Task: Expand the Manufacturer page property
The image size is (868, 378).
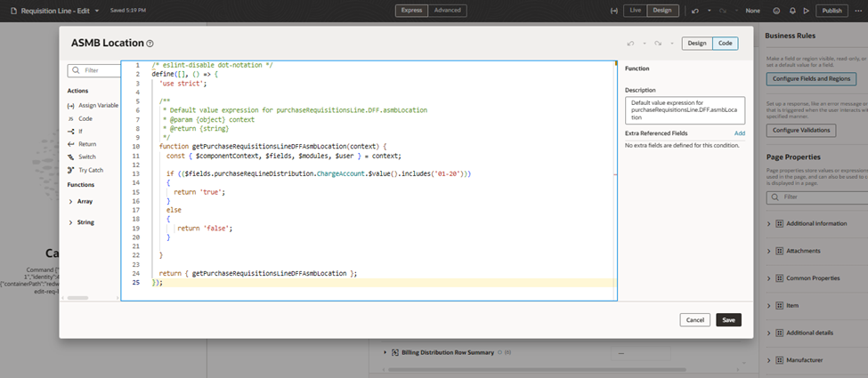Action: pos(769,359)
